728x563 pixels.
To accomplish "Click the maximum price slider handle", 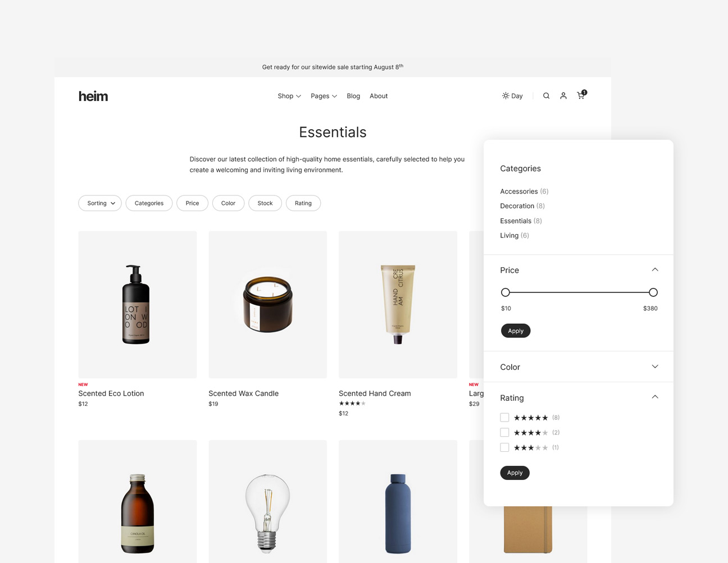I will click(x=653, y=292).
